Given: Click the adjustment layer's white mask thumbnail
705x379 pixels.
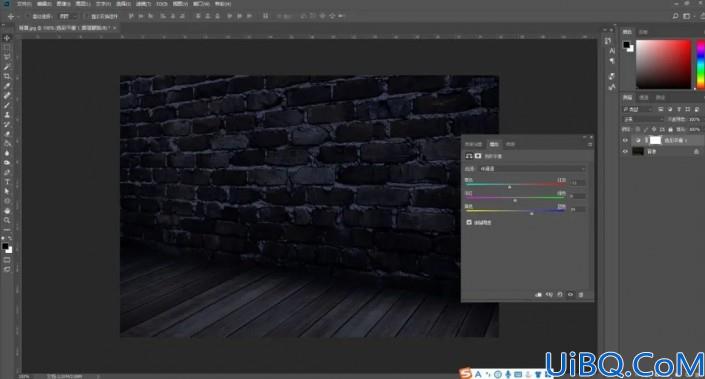Looking at the screenshot, I should pos(656,140).
